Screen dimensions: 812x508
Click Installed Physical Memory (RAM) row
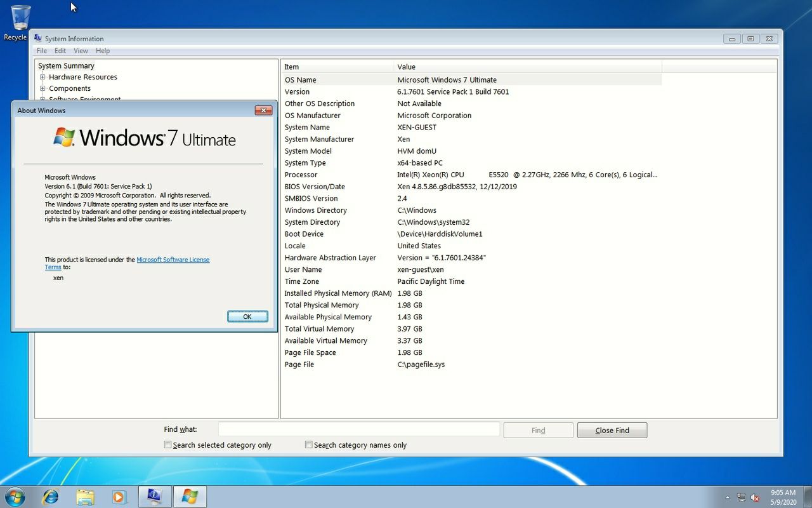(471, 293)
